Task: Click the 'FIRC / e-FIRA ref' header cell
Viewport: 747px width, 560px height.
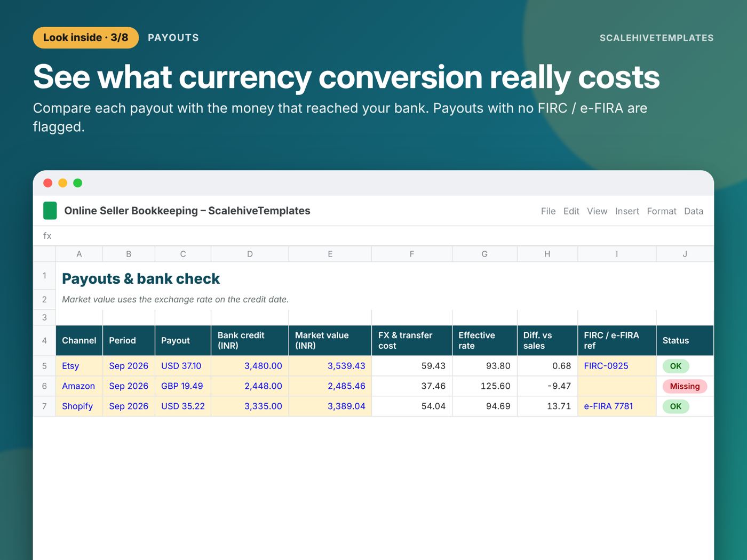Action: coord(617,340)
